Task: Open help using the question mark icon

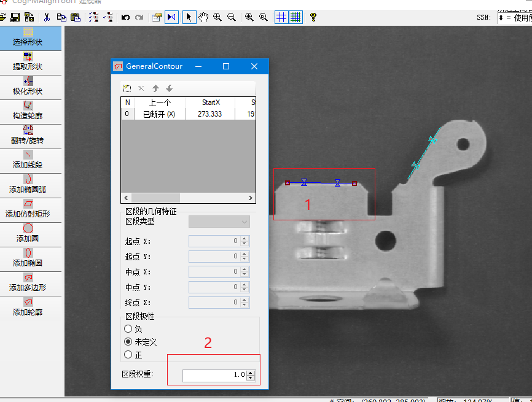Action: [x=313, y=17]
